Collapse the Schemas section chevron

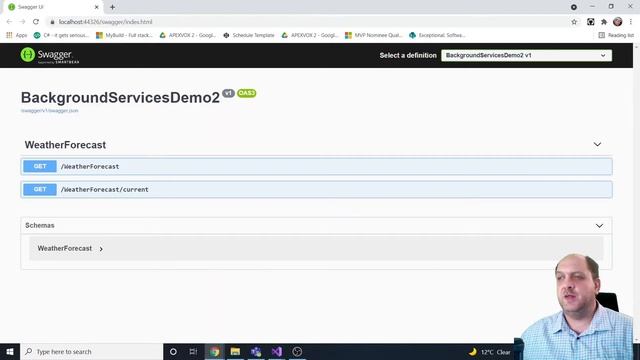[x=599, y=226]
